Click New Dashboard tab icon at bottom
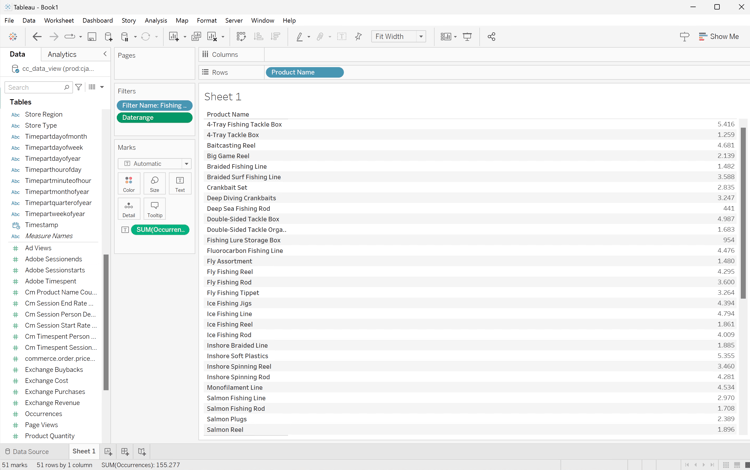This screenshot has width=750, height=470. point(125,451)
